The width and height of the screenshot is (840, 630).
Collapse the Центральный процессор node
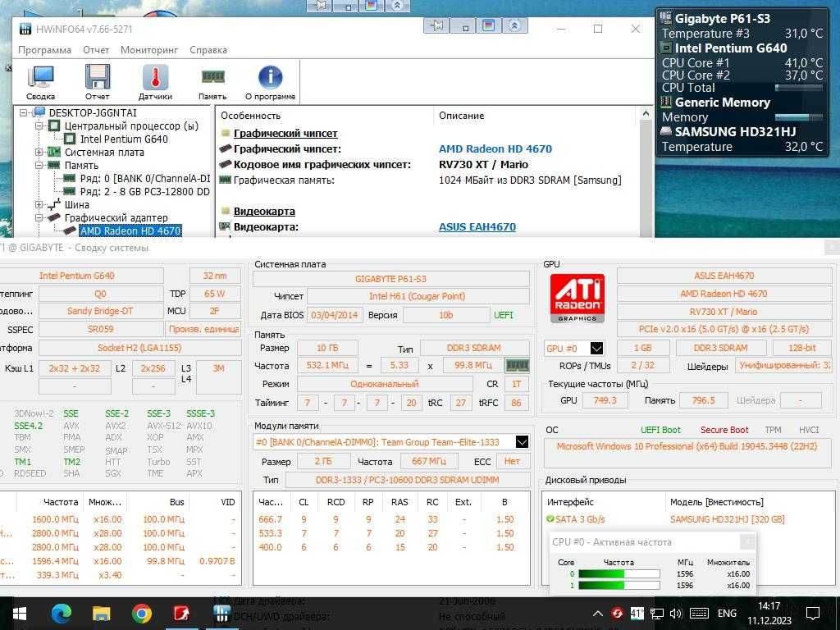pos(39,126)
